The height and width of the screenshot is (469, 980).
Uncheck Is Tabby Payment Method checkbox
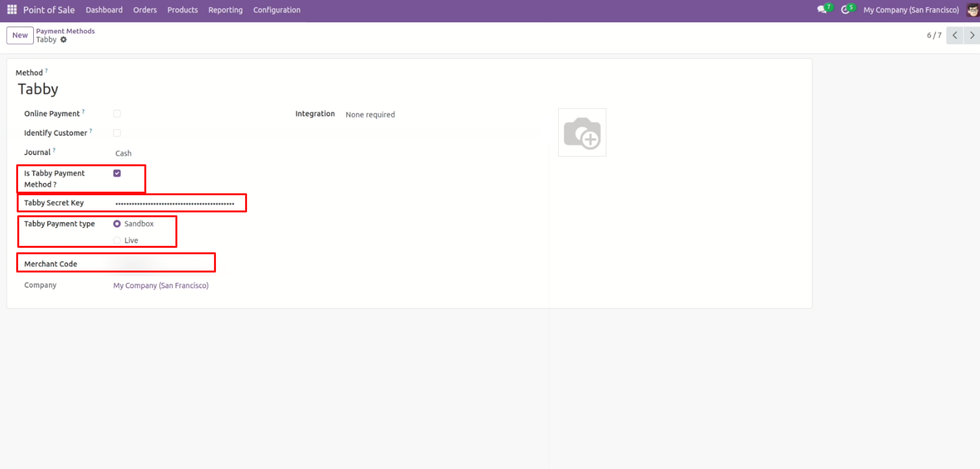(x=117, y=173)
